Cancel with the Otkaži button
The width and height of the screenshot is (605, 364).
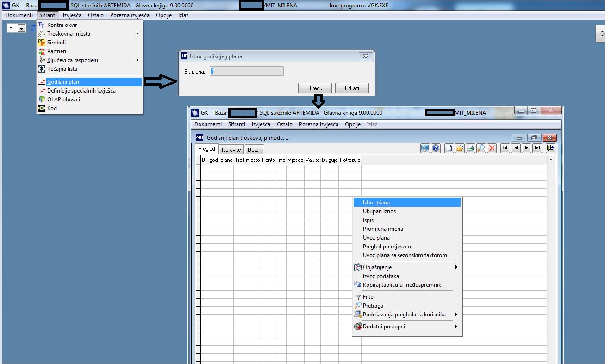tap(352, 88)
